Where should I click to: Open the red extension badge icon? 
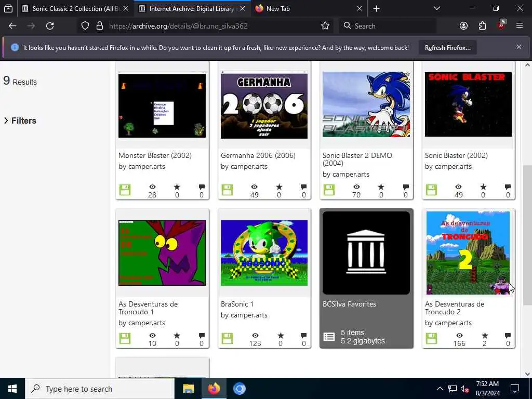point(501,25)
